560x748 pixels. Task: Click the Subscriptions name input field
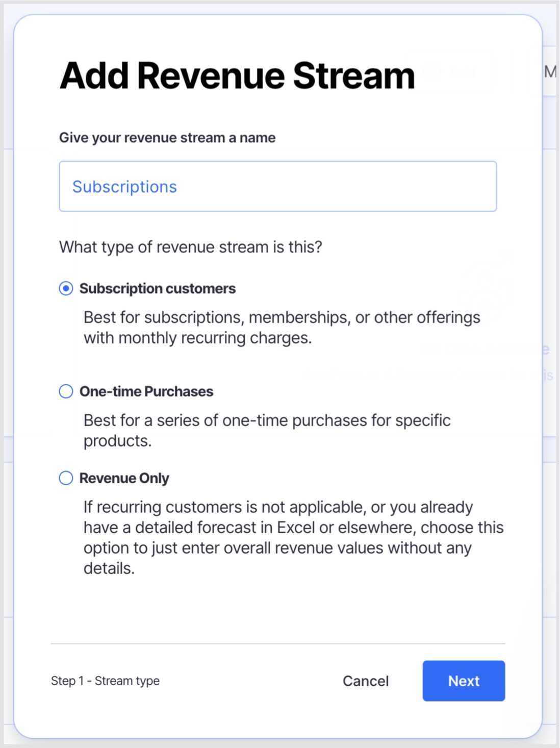click(x=277, y=187)
